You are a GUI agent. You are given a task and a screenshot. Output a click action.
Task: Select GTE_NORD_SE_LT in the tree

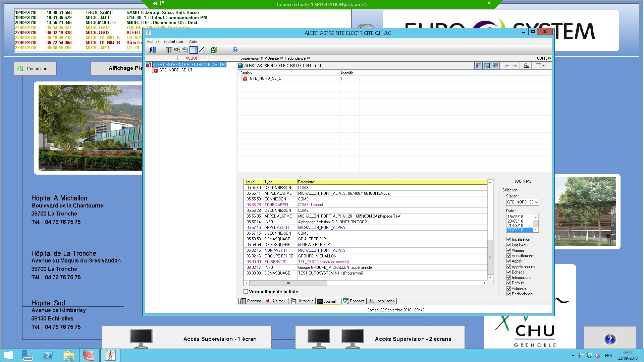click(176, 70)
